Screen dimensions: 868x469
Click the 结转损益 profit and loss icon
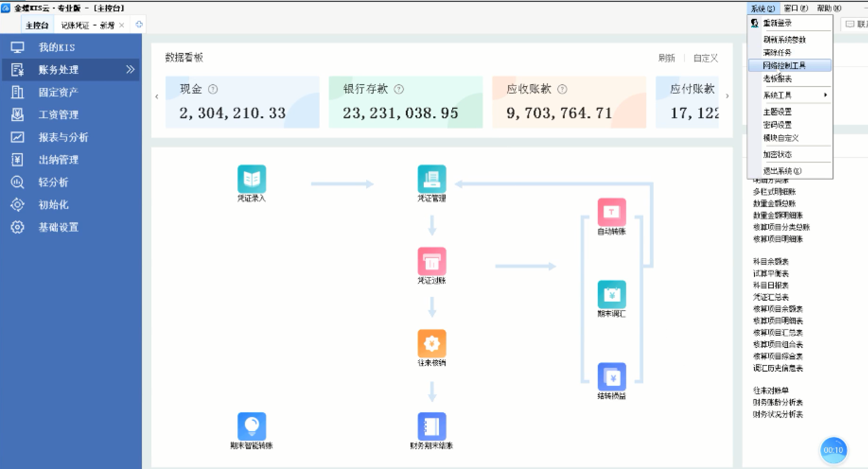click(x=612, y=377)
